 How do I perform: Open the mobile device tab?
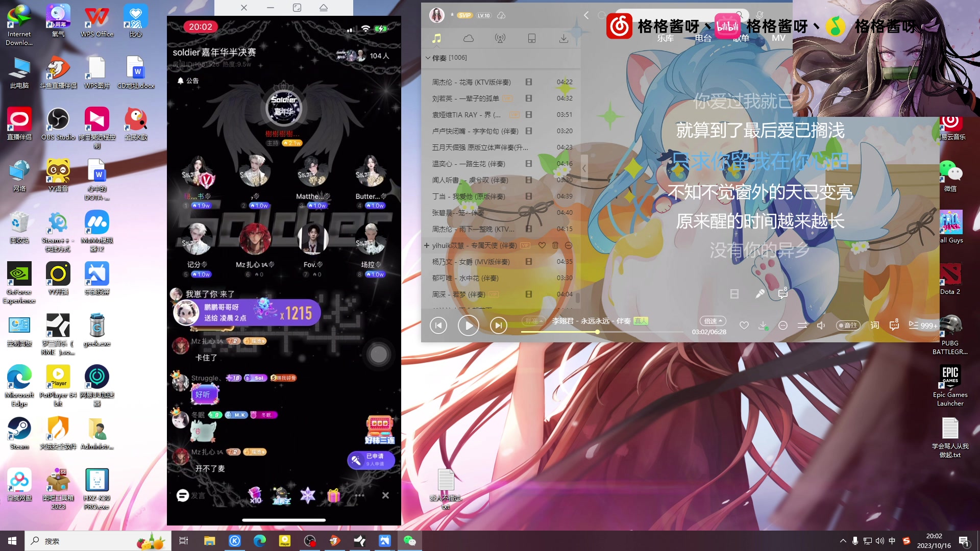531,38
